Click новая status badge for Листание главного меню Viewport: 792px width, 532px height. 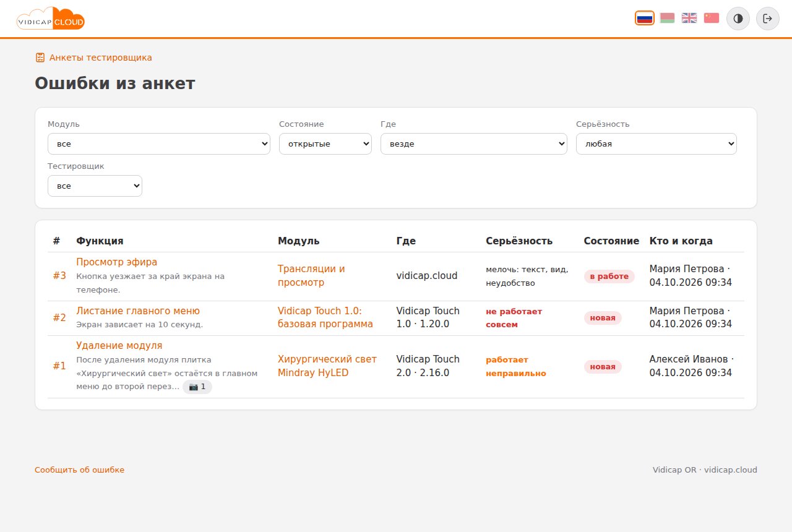click(x=603, y=318)
